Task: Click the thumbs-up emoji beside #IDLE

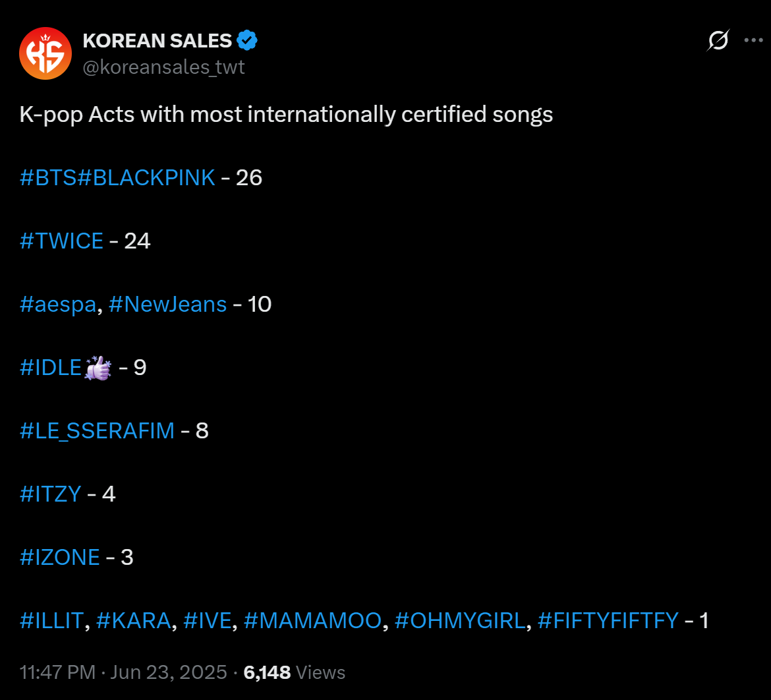Action: point(98,368)
